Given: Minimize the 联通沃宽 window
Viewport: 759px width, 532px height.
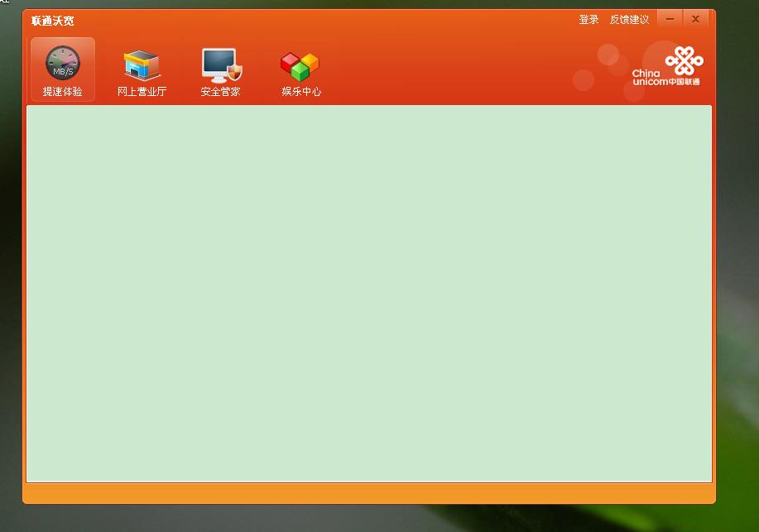Looking at the screenshot, I should tap(670, 17).
